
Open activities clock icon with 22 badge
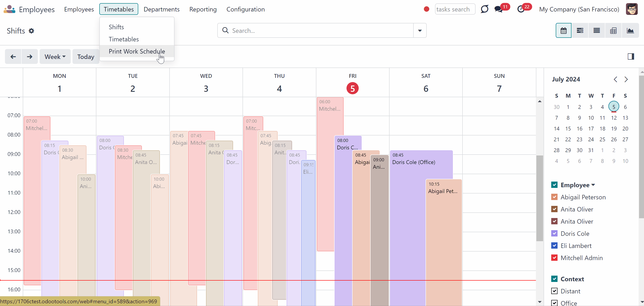pos(521,9)
